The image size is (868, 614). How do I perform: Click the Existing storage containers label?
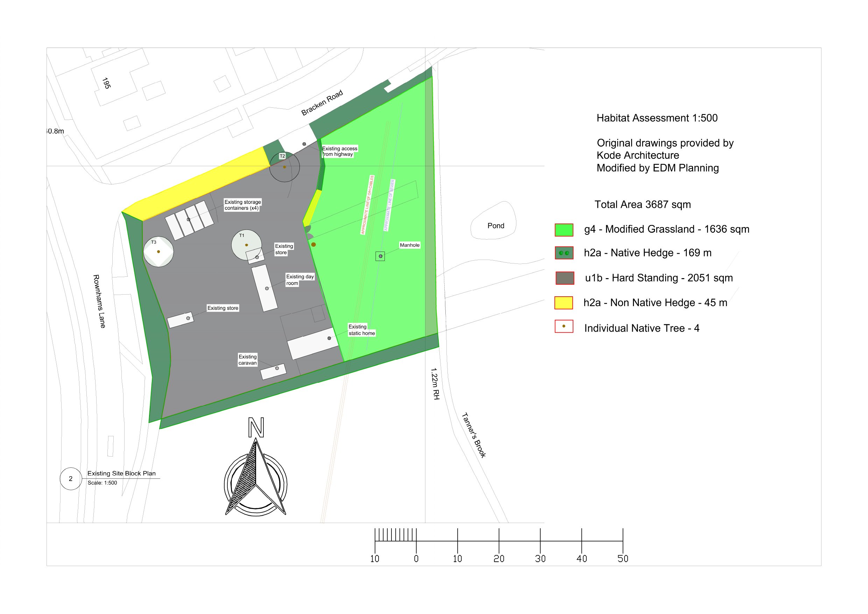pos(242,205)
